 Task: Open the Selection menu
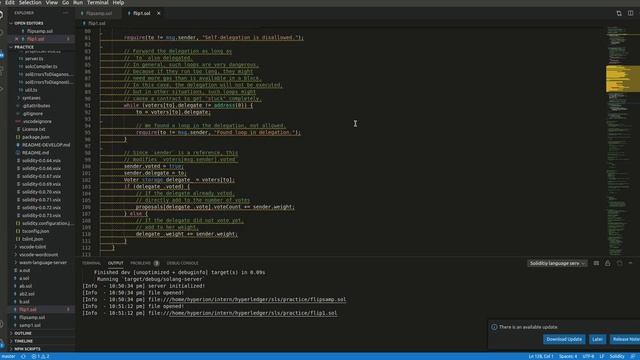click(x=30, y=2)
